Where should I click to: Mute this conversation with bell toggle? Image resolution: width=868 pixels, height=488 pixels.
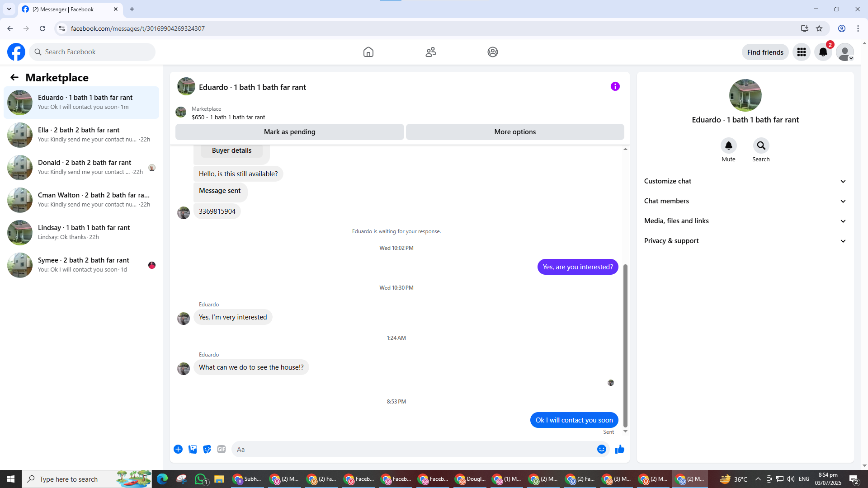coord(728,145)
